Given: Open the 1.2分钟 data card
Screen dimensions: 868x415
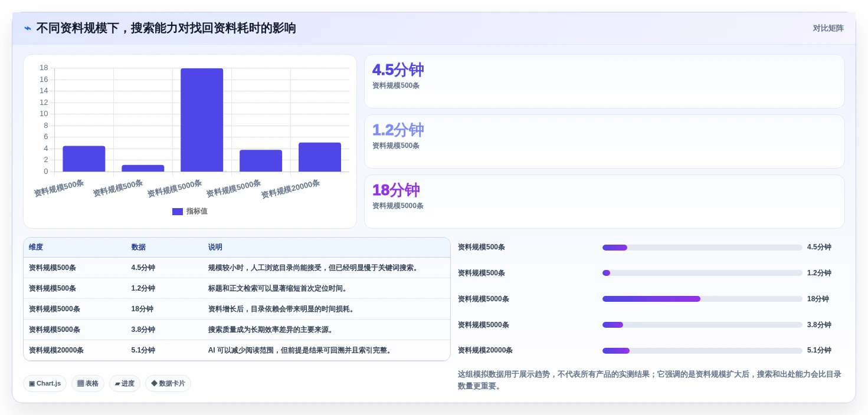Looking at the screenshot, I should coord(604,141).
